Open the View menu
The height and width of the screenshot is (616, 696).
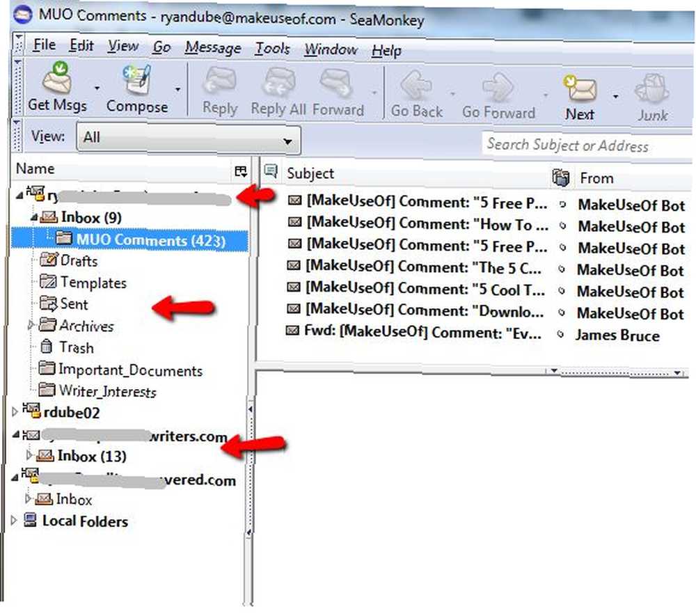click(x=123, y=46)
